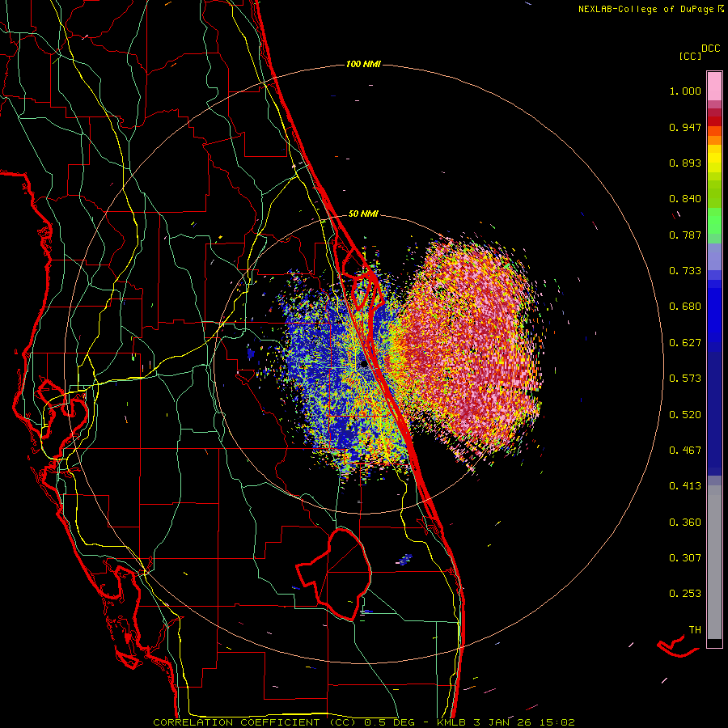Select the 0.627 legend value
Viewport: 728px width, 728px height.
tap(685, 343)
